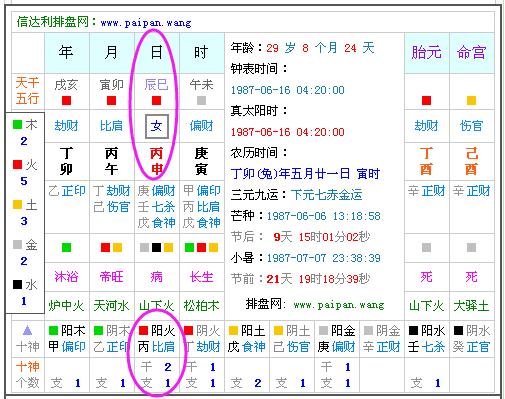Click the 阳土 戊 食神 cell

tap(247, 339)
